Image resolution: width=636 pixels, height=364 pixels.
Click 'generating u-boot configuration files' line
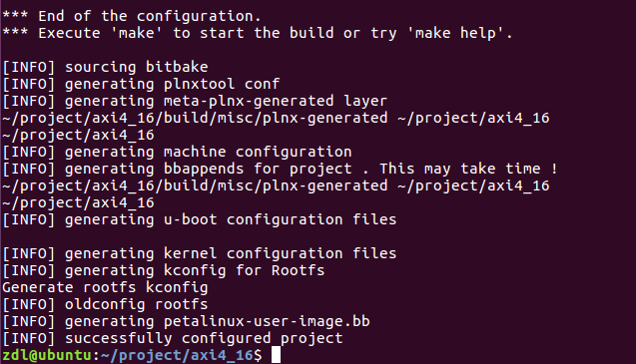[x=199, y=219]
